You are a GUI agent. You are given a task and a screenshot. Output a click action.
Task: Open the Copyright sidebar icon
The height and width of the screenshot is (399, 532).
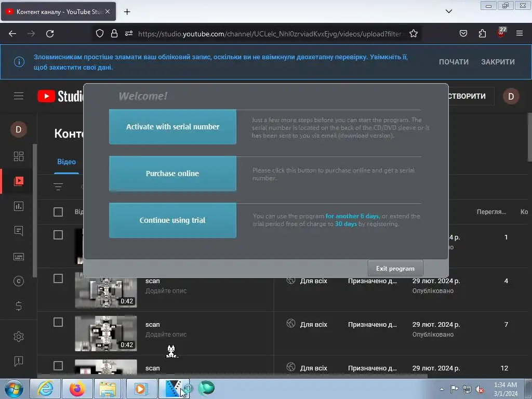tap(19, 281)
